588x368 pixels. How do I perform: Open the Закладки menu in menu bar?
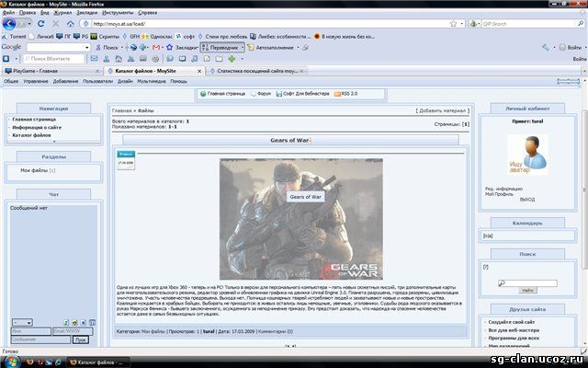(x=87, y=12)
